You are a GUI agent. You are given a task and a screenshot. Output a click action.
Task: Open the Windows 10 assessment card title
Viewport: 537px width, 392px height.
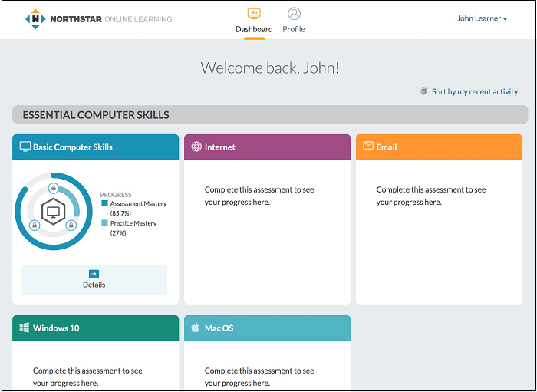point(56,328)
